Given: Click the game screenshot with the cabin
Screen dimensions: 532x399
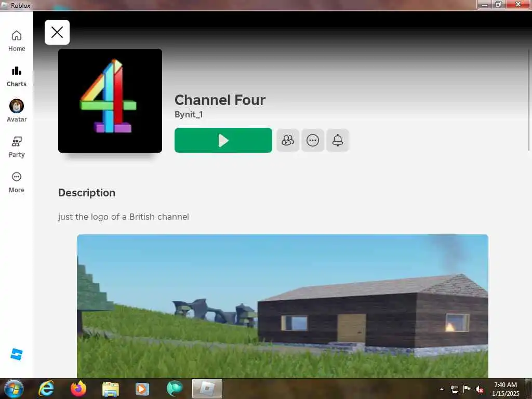Looking at the screenshot, I should (x=282, y=306).
